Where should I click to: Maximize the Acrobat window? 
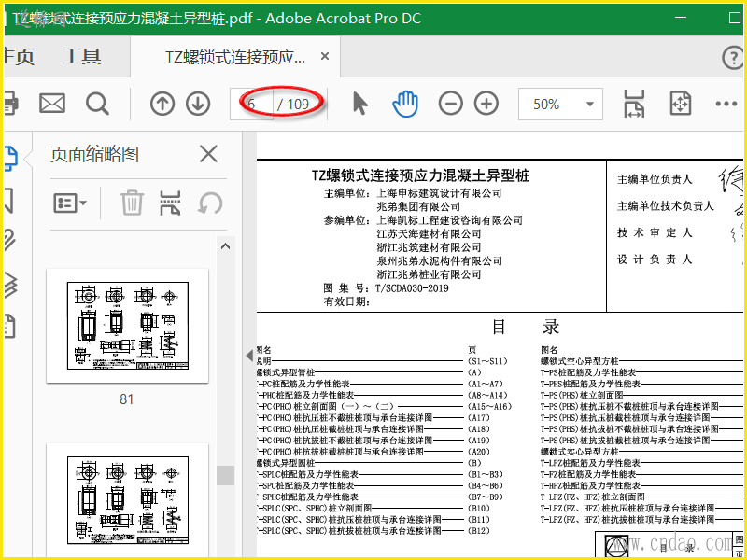(x=735, y=18)
